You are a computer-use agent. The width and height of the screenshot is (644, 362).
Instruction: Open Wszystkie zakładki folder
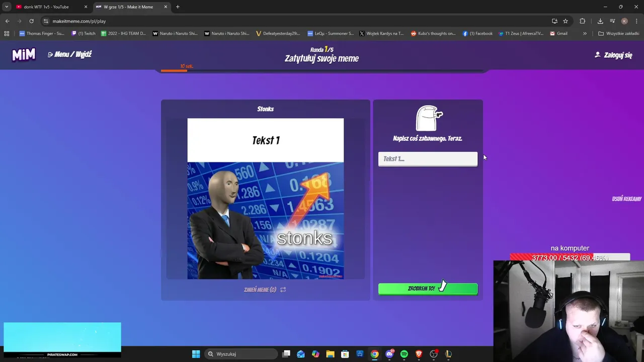coord(618,34)
